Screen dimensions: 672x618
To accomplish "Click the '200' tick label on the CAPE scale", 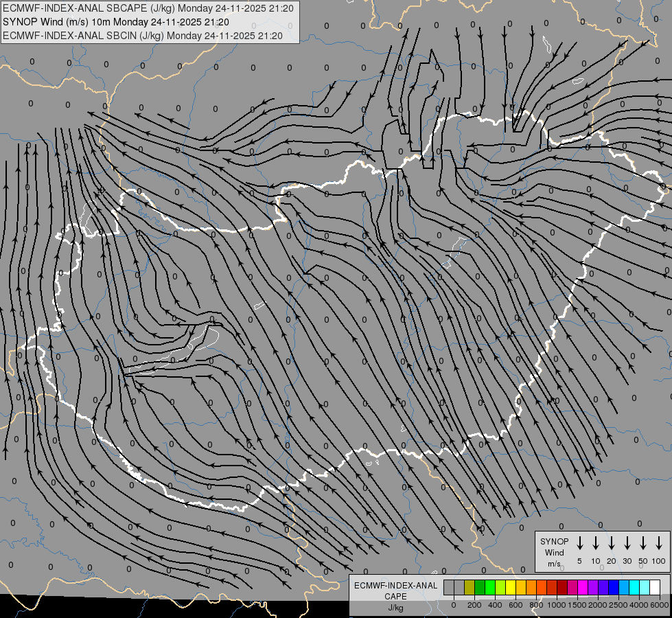I will click(474, 605).
